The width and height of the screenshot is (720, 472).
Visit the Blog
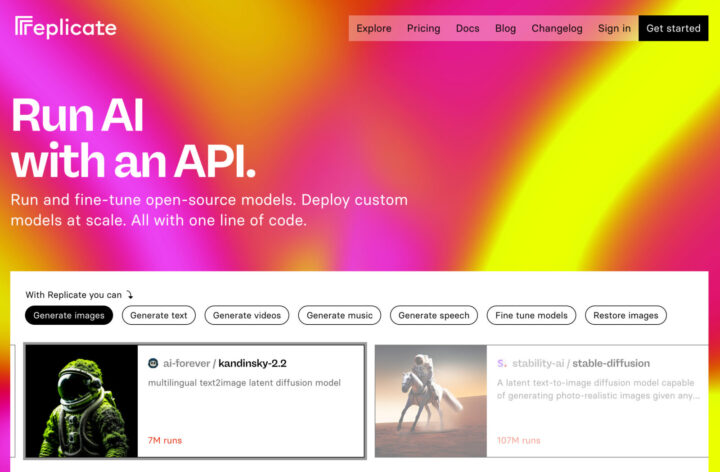coord(505,28)
